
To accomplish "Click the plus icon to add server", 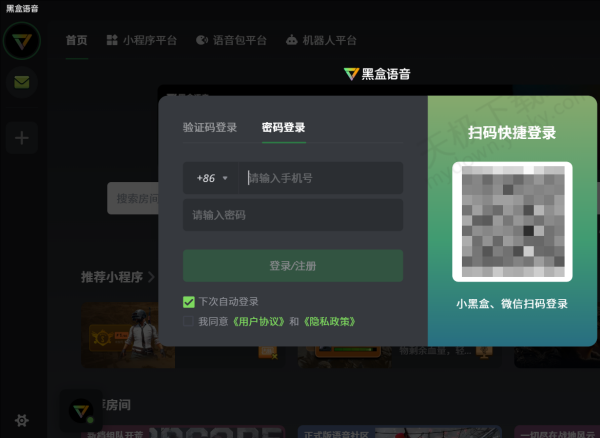I will 21,138.
